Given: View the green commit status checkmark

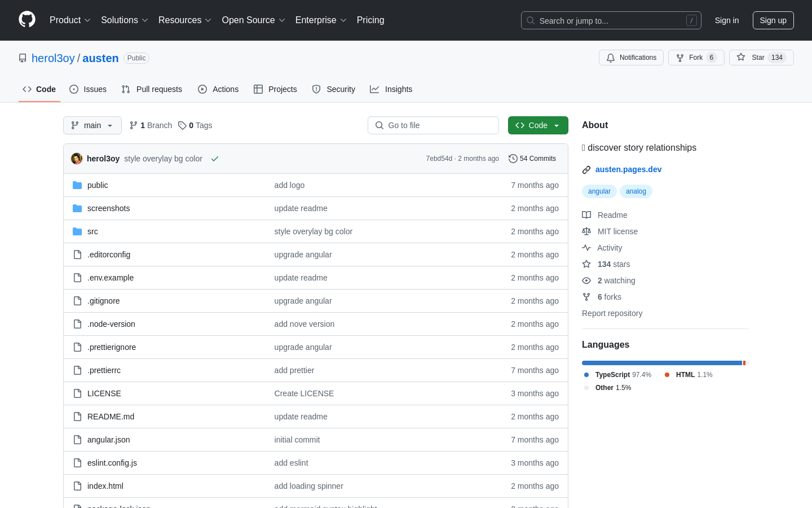Looking at the screenshot, I should click(215, 159).
